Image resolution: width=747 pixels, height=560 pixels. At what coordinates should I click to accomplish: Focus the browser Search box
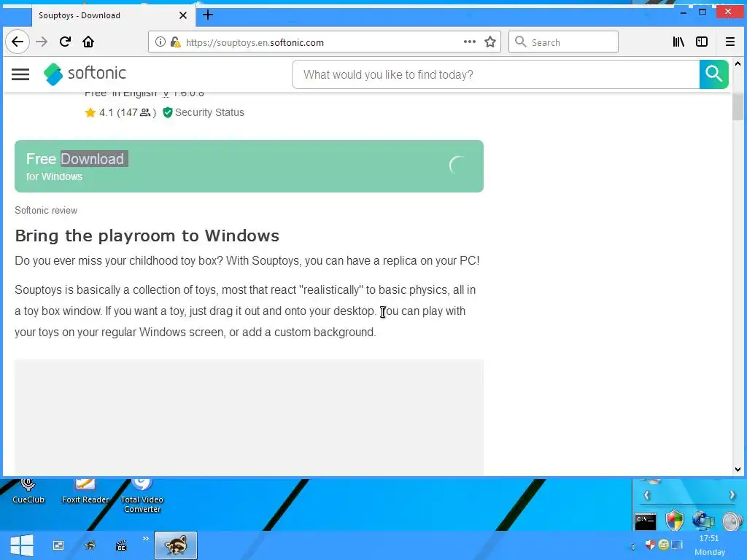click(x=564, y=42)
